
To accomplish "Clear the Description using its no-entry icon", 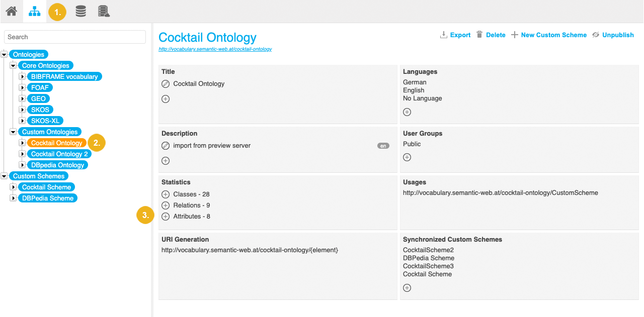I will tap(166, 145).
